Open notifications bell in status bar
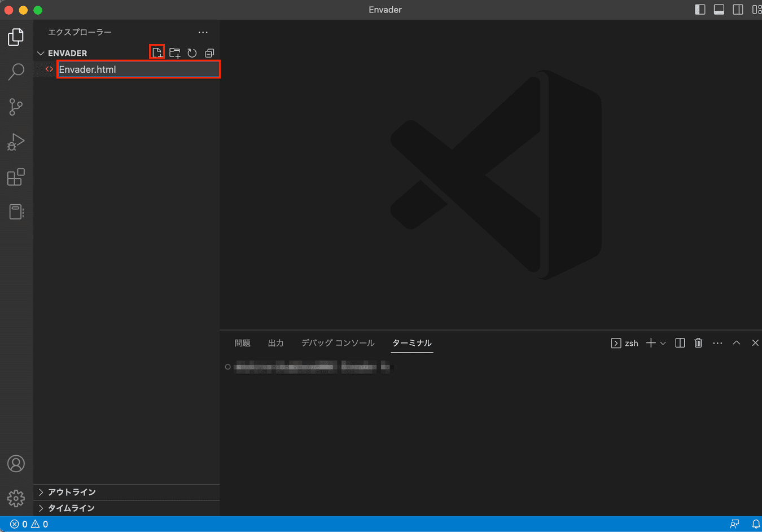Viewport: 762px width, 532px height. (x=756, y=524)
